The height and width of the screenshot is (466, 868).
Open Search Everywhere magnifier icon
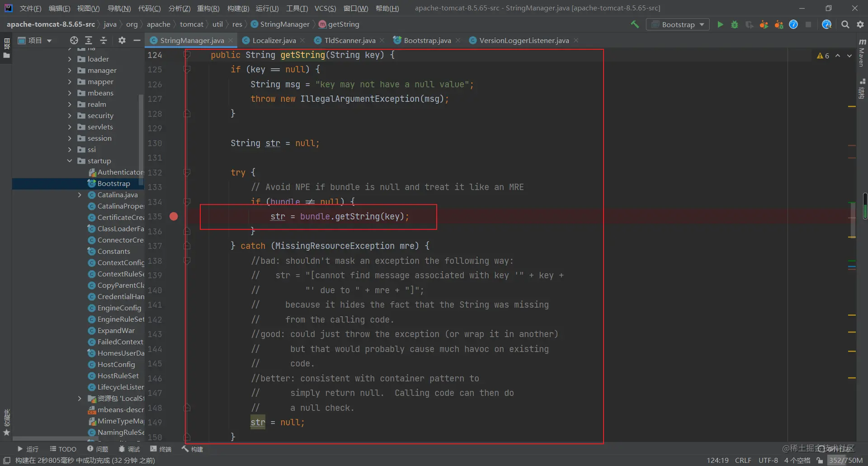[x=845, y=24]
